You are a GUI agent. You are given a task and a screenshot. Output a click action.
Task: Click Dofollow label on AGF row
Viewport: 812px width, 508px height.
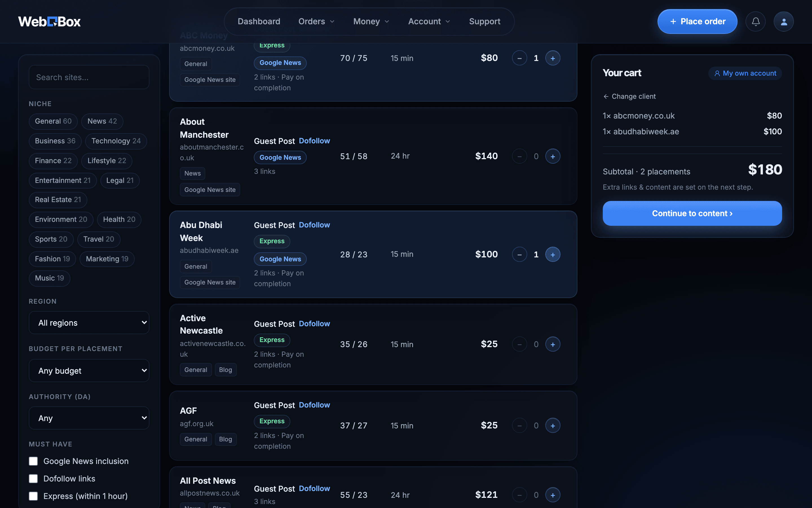314,405
